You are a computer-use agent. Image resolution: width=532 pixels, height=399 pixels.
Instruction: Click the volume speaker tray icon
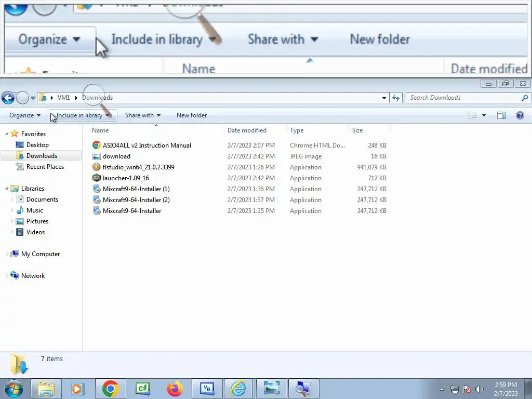tap(480, 389)
